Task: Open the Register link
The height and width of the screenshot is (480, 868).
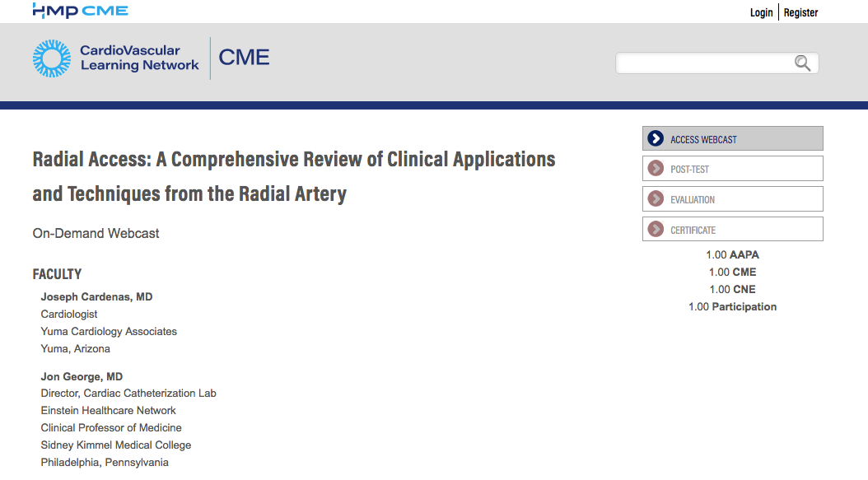Action: coord(800,12)
